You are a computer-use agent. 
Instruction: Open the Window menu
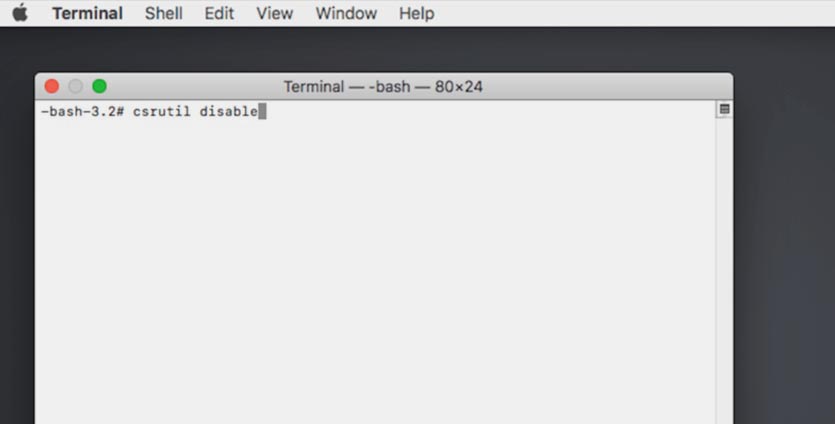346,14
